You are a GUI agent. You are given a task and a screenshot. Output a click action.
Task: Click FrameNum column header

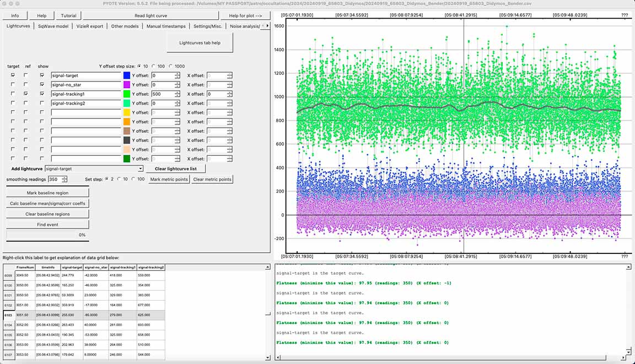(25, 267)
